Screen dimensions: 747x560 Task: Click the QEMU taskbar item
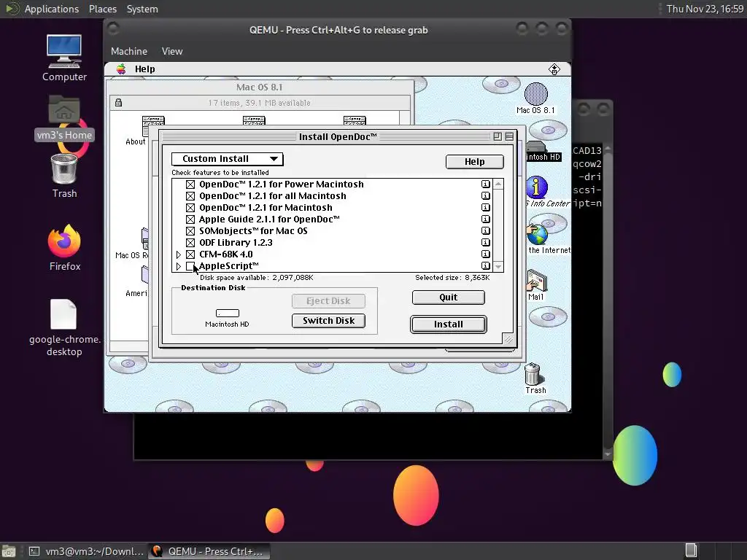coord(208,551)
